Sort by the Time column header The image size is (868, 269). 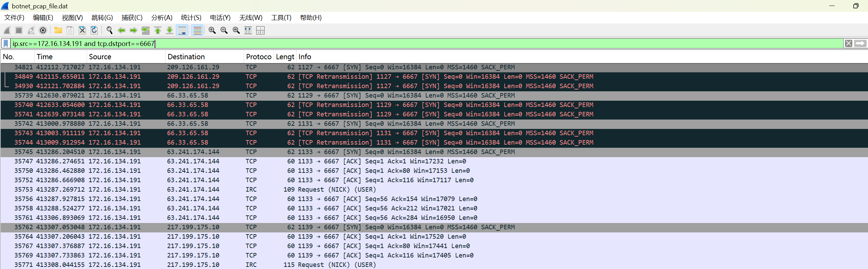(60, 57)
